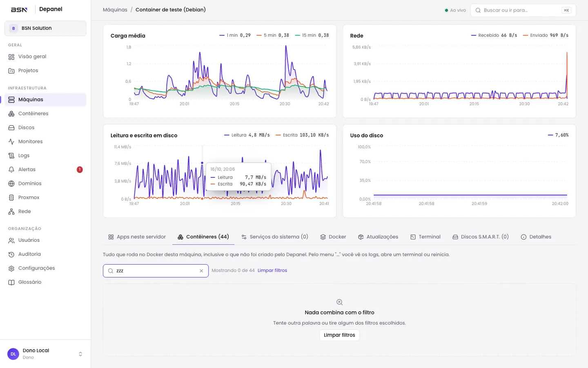This screenshot has height=368, width=588.
Task: Click the Configurações gear icon
Action: [11, 268]
